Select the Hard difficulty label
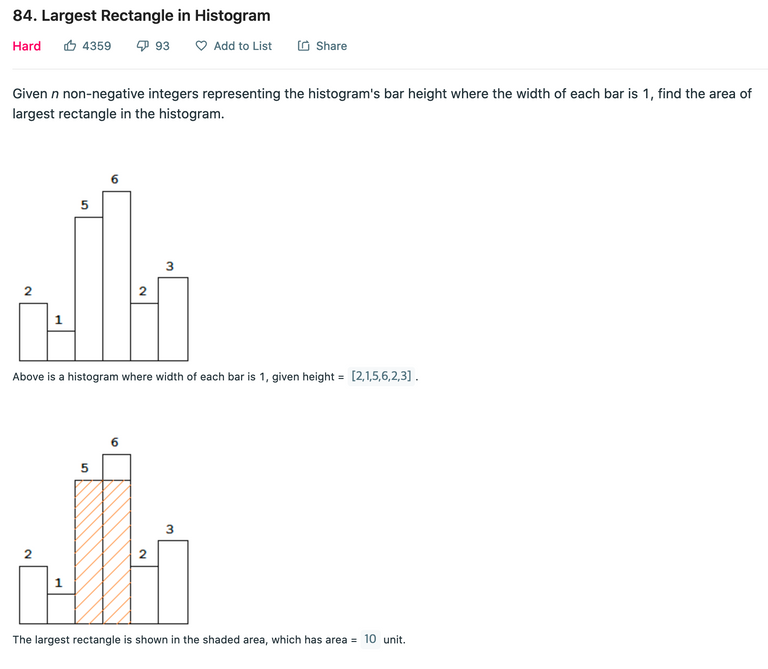Screen dimensions: 768x669 [x=26, y=46]
